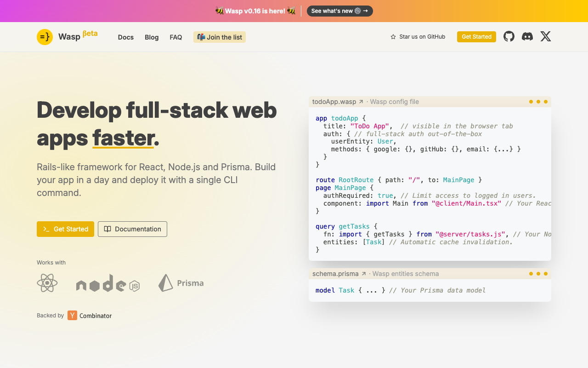Click the app todoApp code line

coord(340,118)
